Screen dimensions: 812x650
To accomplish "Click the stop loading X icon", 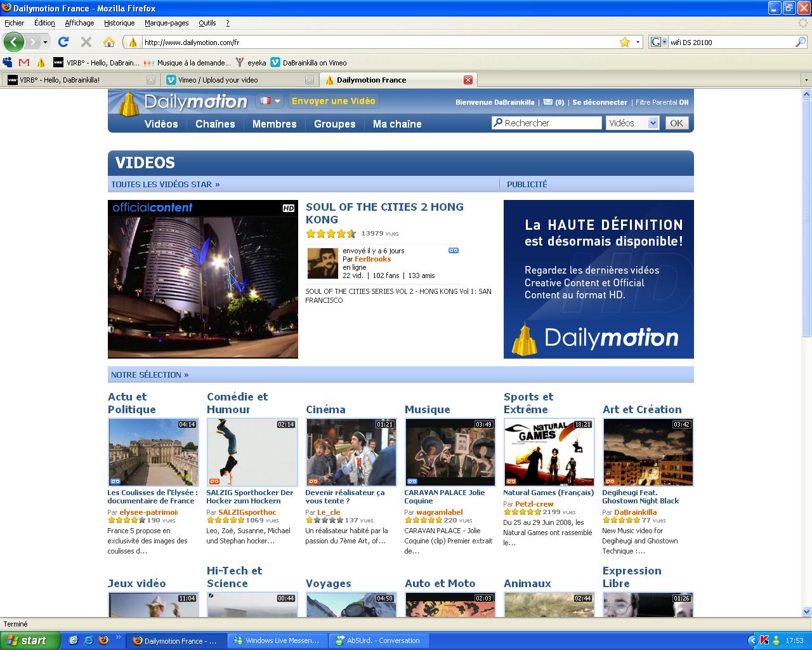I will pos(86,42).
